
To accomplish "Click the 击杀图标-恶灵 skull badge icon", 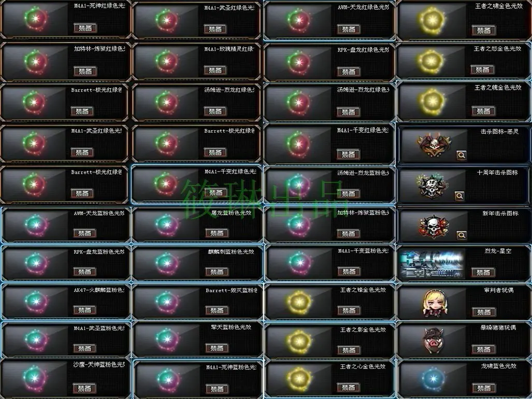I will (434, 145).
